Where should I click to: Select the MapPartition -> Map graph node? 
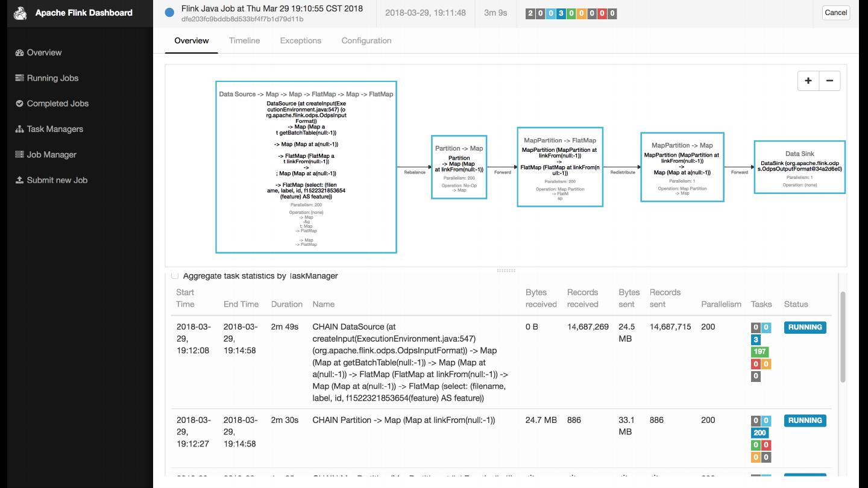click(x=682, y=167)
